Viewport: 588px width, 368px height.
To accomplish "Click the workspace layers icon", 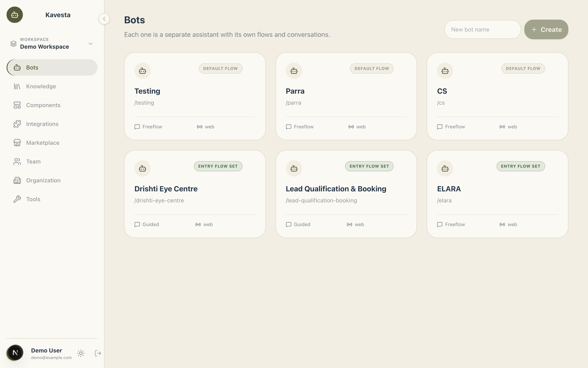I will tap(13, 44).
